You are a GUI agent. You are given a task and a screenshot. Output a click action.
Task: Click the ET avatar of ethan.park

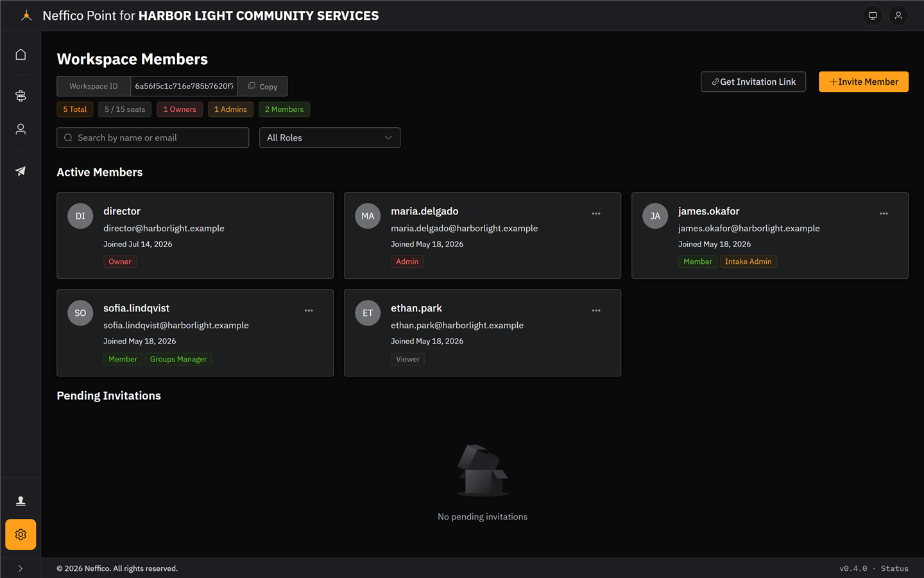pyautogui.click(x=368, y=313)
